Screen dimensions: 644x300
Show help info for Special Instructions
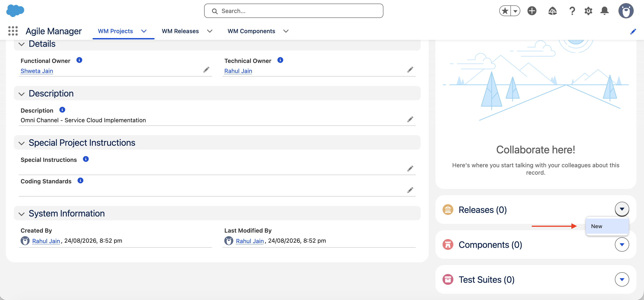(x=86, y=159)
